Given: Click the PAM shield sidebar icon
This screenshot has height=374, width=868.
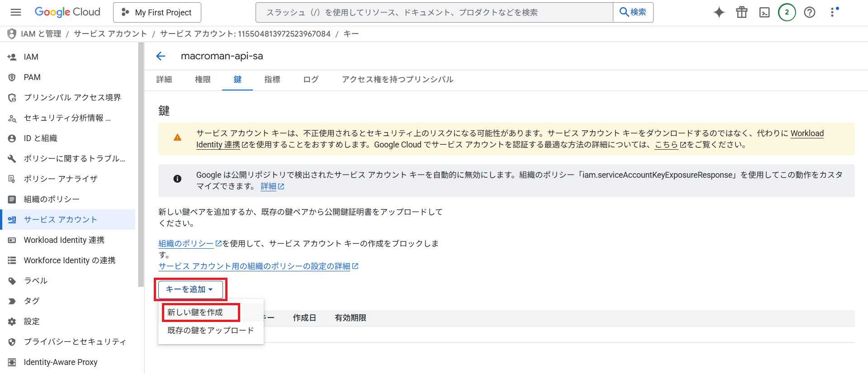Looking at the screenshot, I should click(12, 77).
